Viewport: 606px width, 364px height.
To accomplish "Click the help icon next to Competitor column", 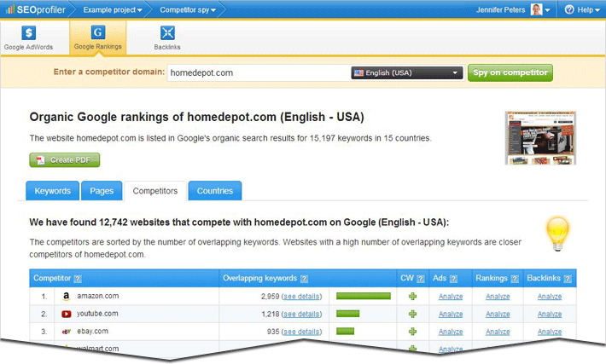I will 78,279.
